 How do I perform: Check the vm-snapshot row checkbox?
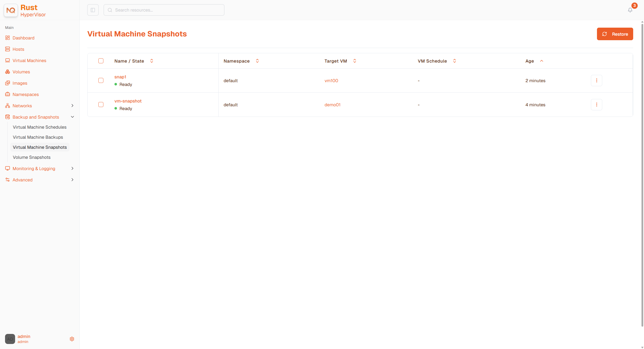click(x=101, y=105)
